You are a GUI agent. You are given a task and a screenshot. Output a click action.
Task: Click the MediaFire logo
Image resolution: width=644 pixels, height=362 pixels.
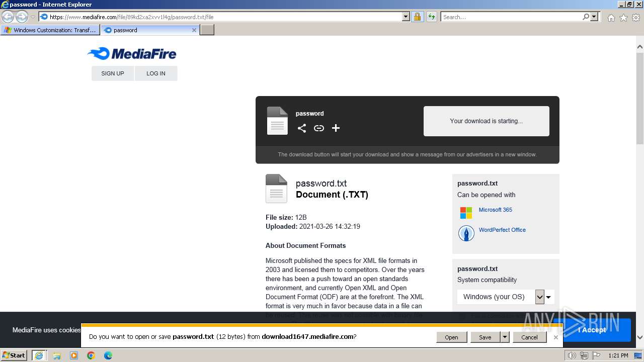click(x=132, y=54)
